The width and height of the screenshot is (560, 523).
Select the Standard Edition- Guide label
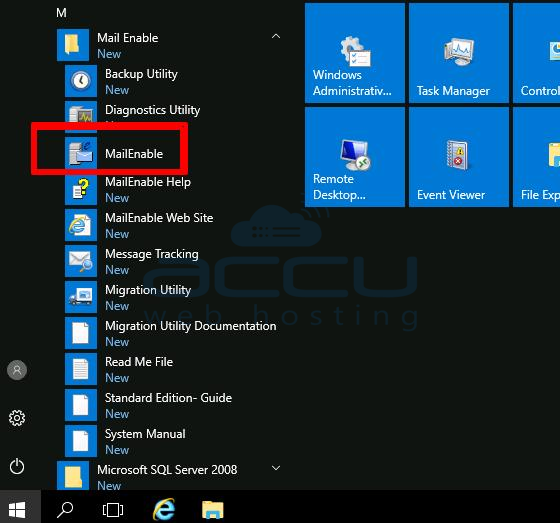[168, 398]
